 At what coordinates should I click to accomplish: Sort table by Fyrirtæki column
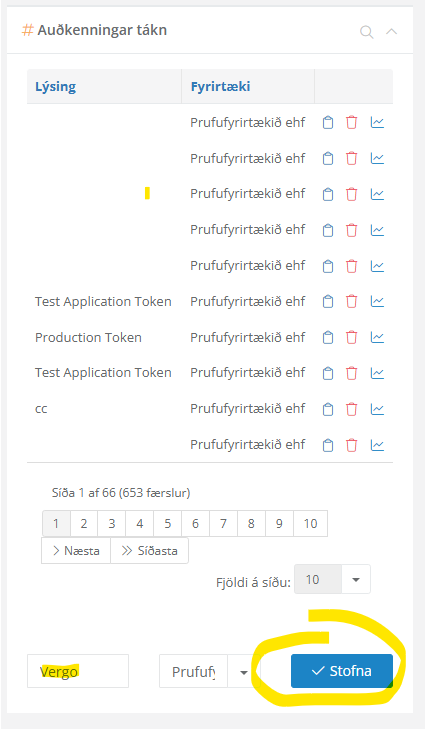coord(220,86)
